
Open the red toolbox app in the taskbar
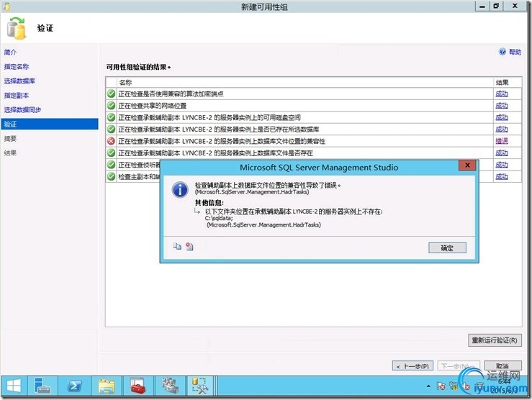tap(137, 386)
